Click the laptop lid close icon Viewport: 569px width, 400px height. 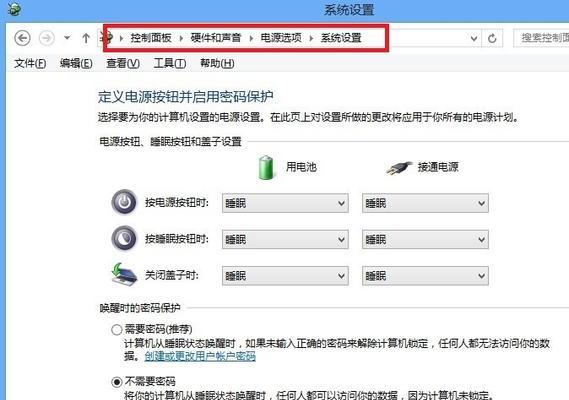tap(124, 275)
